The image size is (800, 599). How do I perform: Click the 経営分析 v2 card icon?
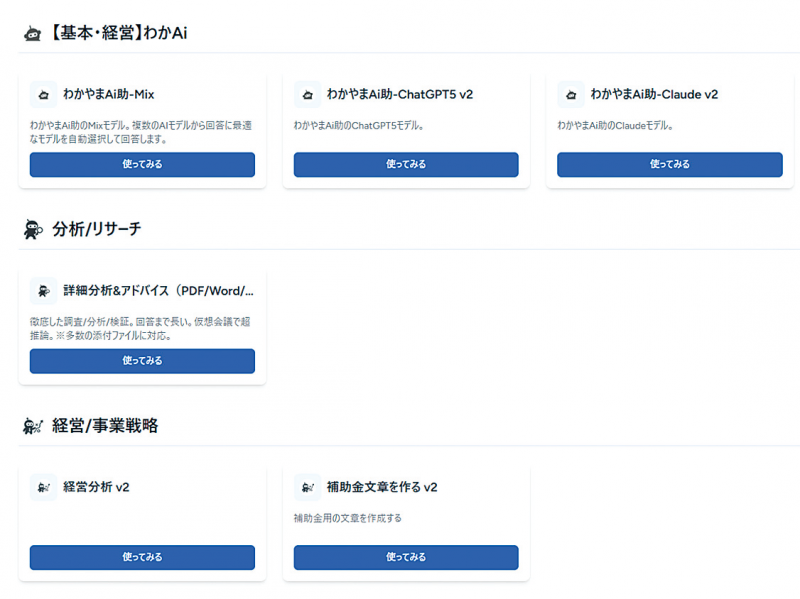43,487
